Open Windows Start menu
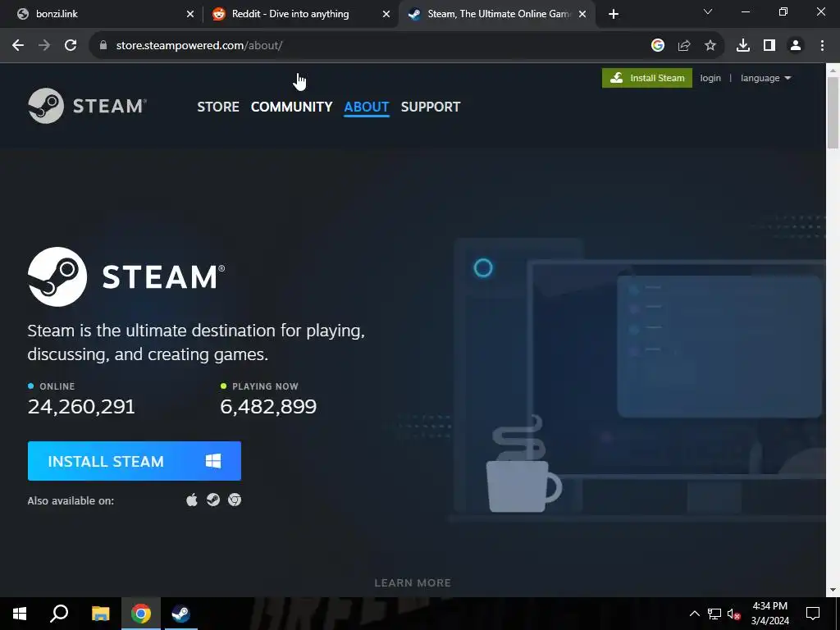 pyautogui.click(x=20, y=614)
